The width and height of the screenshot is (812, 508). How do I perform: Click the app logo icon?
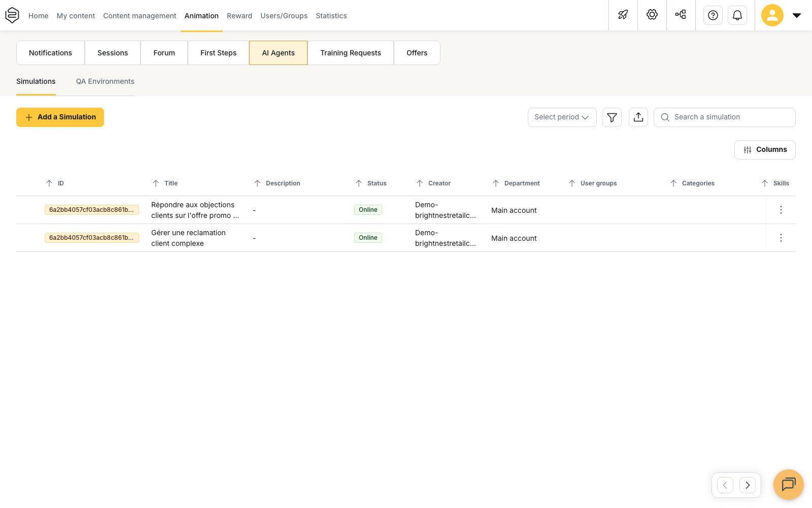pyautogui.click(x=12, y=15)
